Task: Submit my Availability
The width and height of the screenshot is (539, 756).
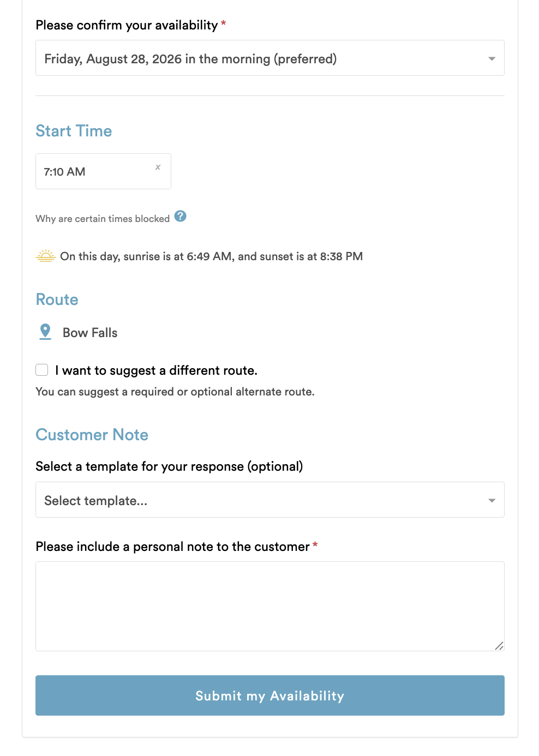Action: tap(270, 695)
